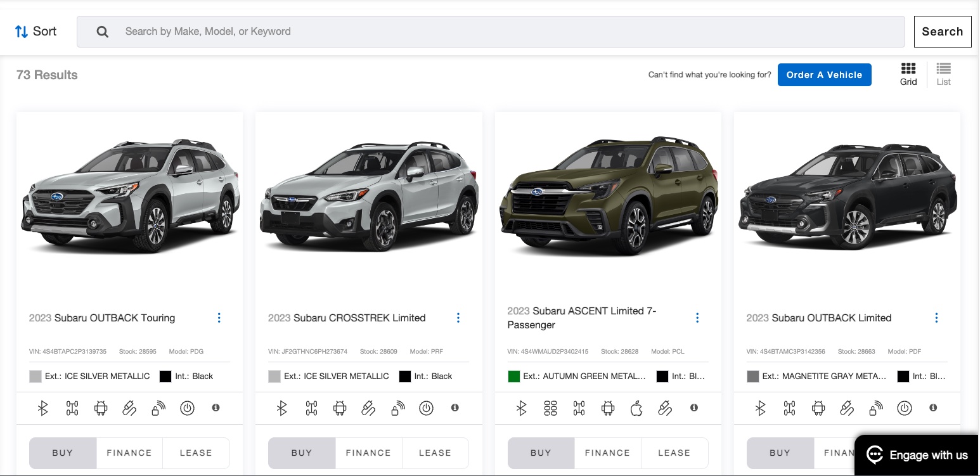The image size is (980, 476).
Task: Click all-wheel-drive chassis icon on ASCENT Limited
Action: click(x=579, y=408)
